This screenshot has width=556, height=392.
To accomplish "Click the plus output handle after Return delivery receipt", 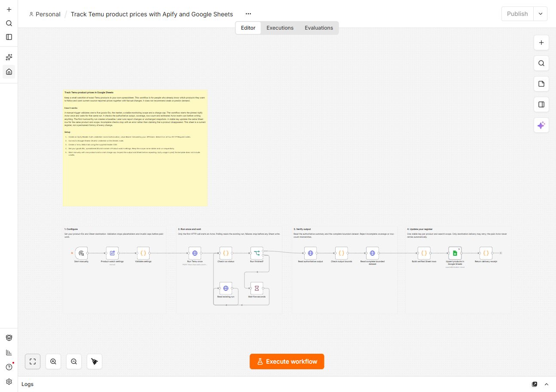I will click(501, 253).
